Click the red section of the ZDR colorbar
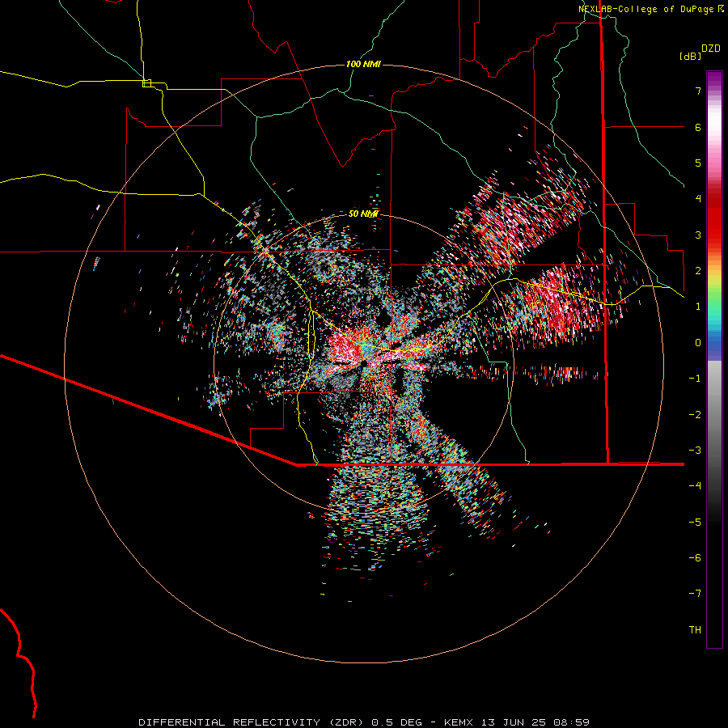The height and width of the screenshot is (728, 728). point(714,218)
